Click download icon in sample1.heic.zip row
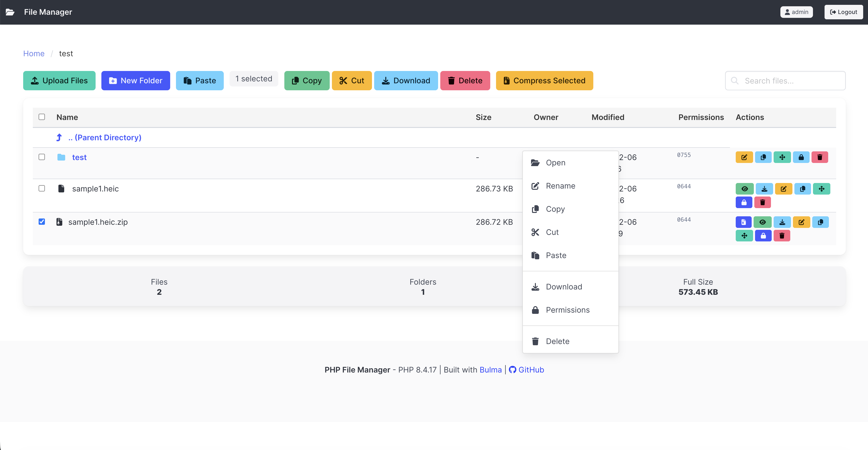This screenshot has height=450, width=868. [782, 222]
